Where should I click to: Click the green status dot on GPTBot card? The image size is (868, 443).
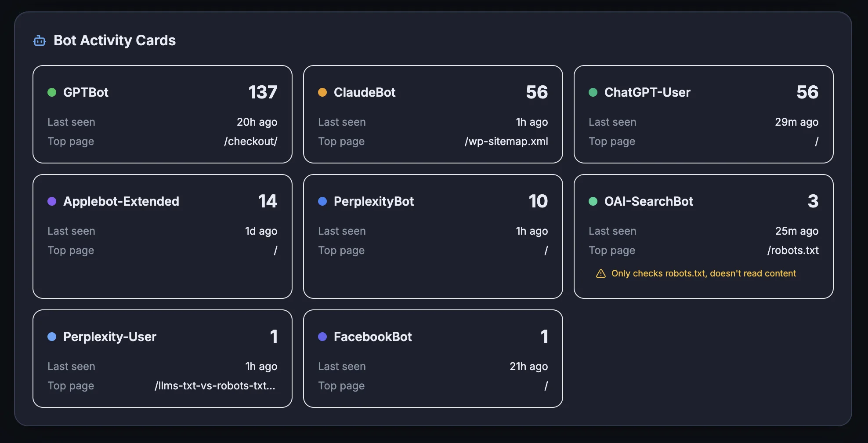pos(52,92)
